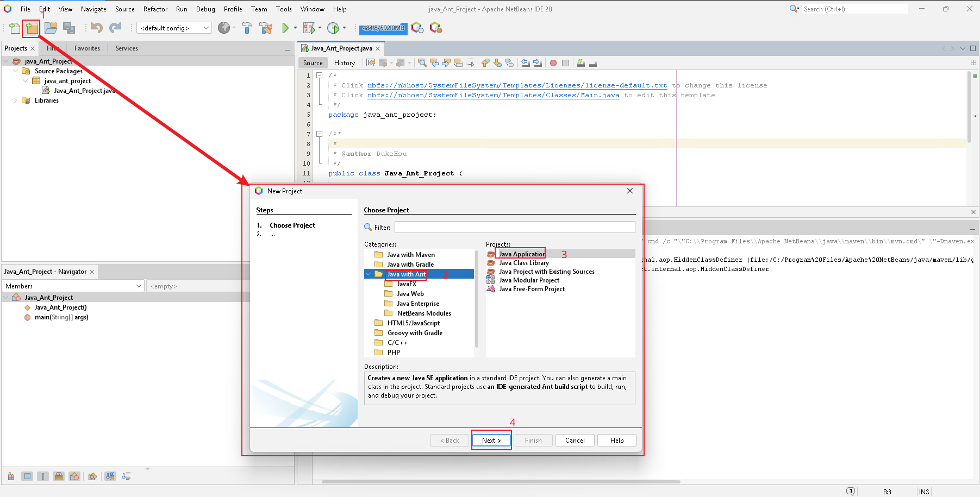The image size is (980, 497).
Task: Switch to the Favorites tab
Action: click(87, 48)
